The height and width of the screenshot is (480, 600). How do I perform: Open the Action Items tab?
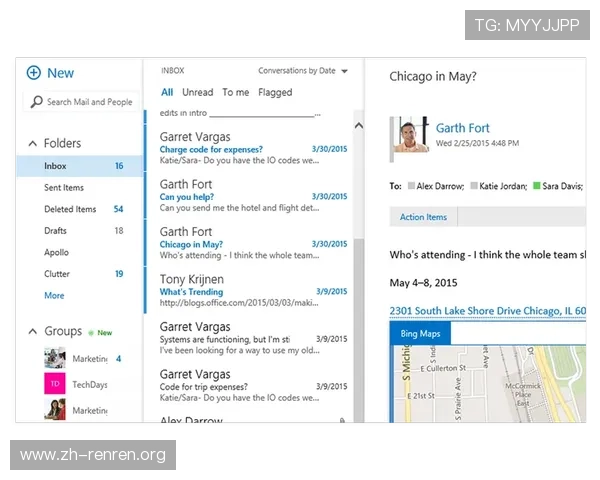423,217
